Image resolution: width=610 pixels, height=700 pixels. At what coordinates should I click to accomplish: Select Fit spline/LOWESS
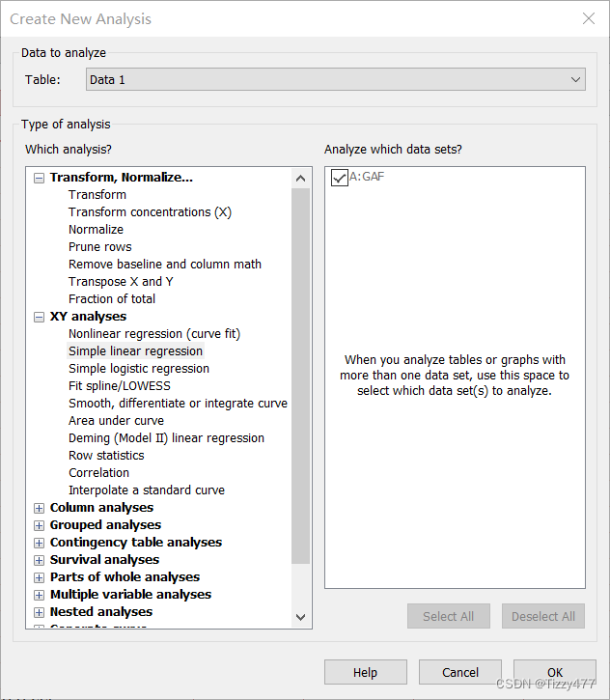click(119, 386)
